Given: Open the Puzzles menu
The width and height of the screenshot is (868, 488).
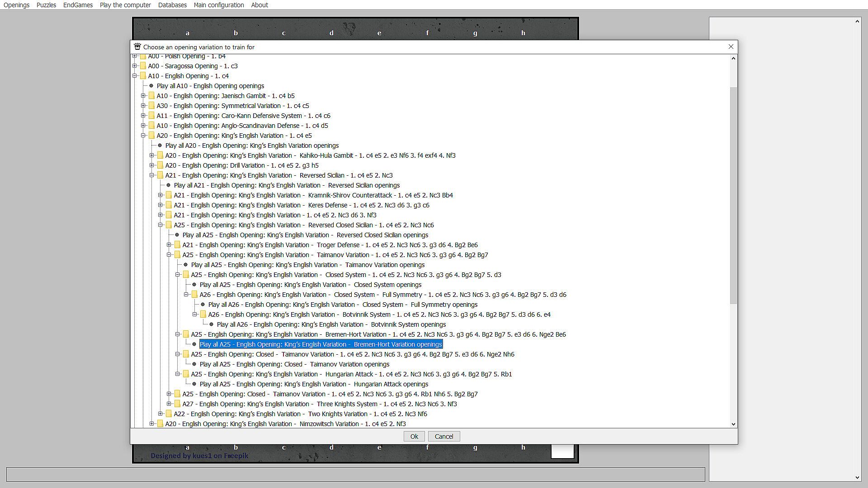Looking at the screenshot, I should 46,5.
